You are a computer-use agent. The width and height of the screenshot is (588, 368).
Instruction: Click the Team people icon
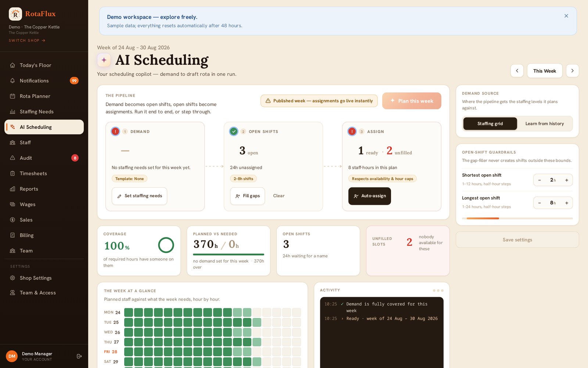coord(12,251)
